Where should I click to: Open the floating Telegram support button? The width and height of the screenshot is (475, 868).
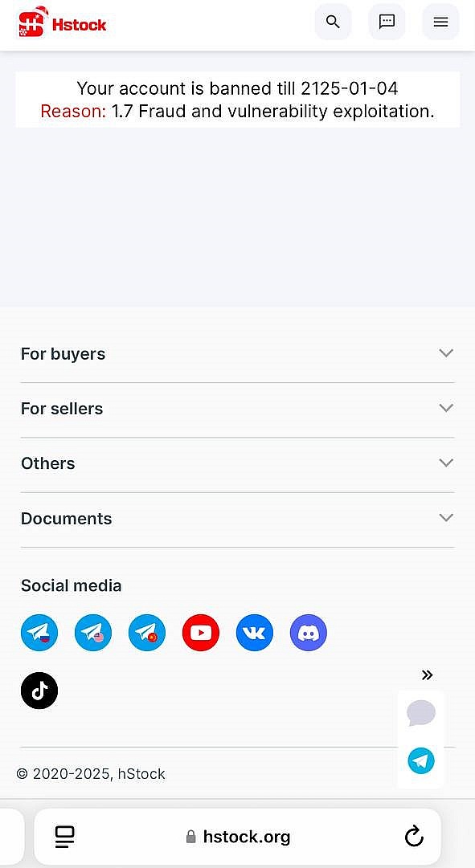coord(421,760)
